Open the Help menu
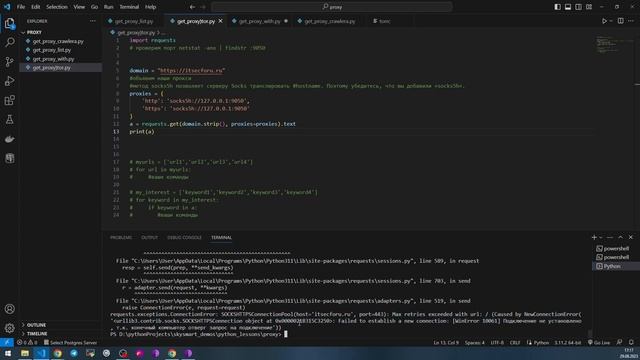The image size is (640, 360). pos(151,7)
